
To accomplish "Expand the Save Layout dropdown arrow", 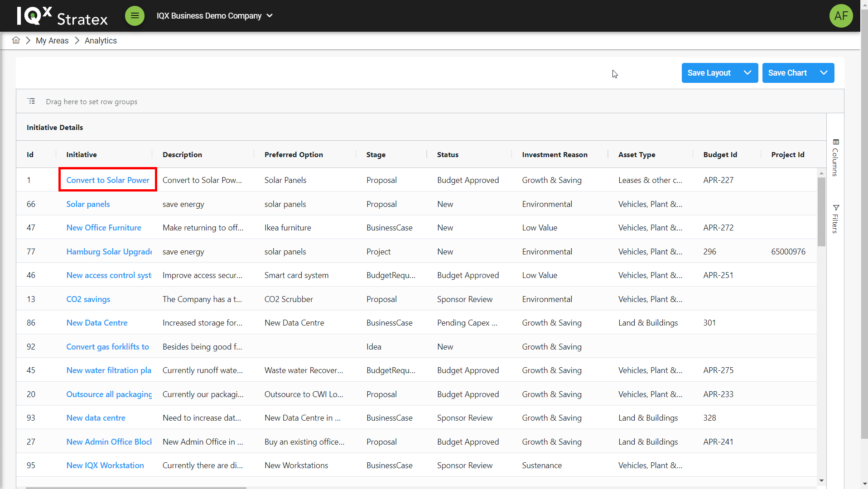I will click(x=747, y=73).
